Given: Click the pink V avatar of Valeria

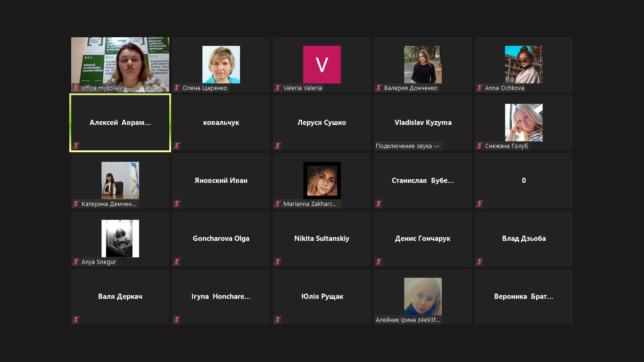Looking at the screenshot, I should point(322,65).
